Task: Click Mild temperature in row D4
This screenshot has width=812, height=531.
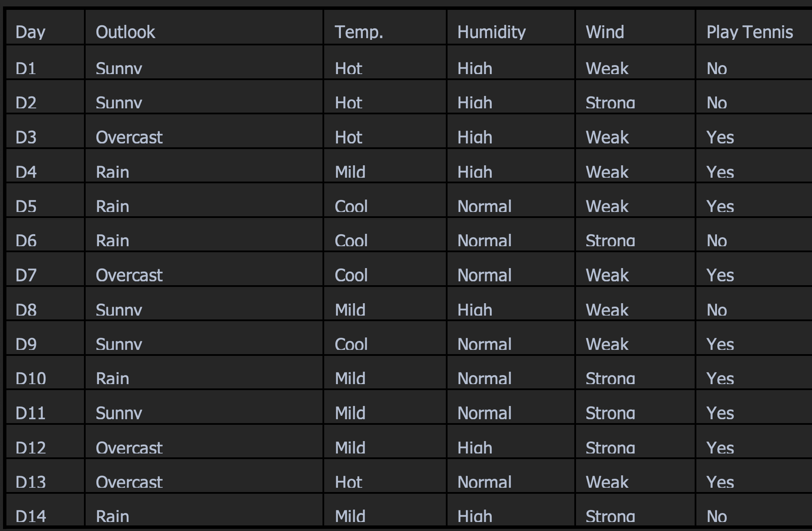Action: (x=350, y=172)
